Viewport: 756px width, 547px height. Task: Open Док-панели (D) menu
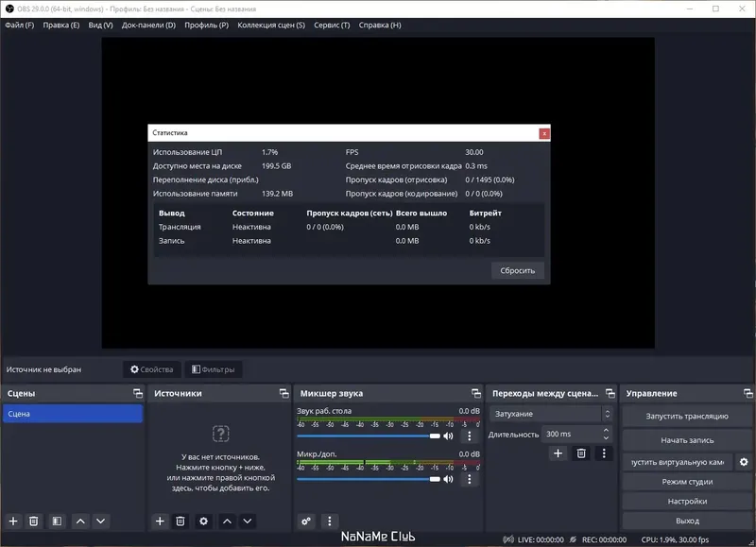(148, 26)
